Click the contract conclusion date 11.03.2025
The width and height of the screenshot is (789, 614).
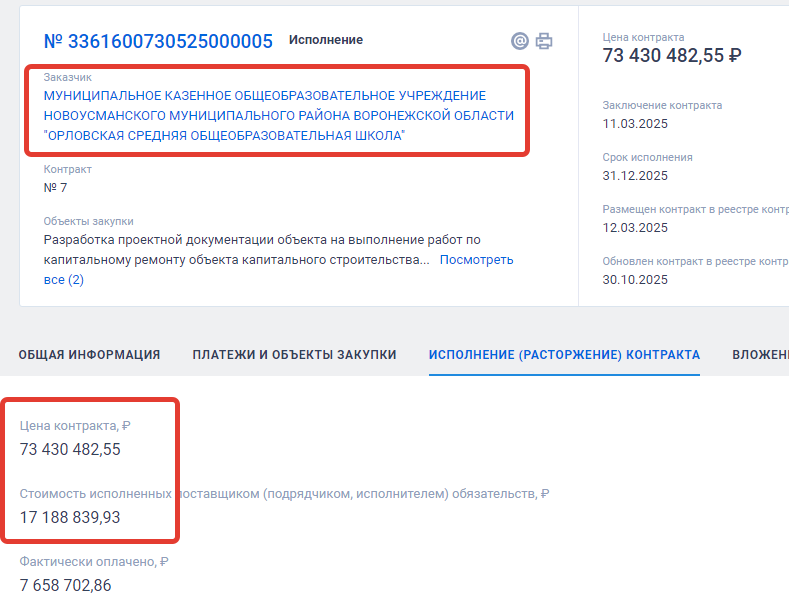pos(635,124)
